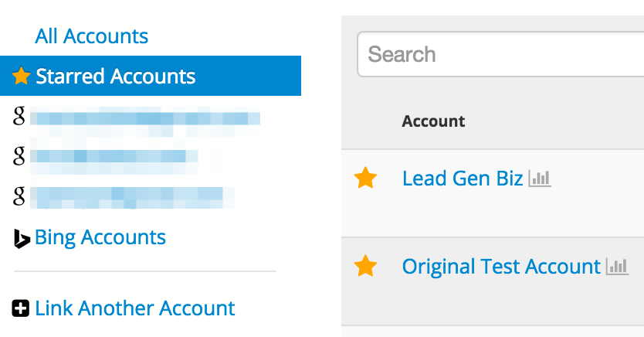Open the second blurred Google account

[114, 160]
